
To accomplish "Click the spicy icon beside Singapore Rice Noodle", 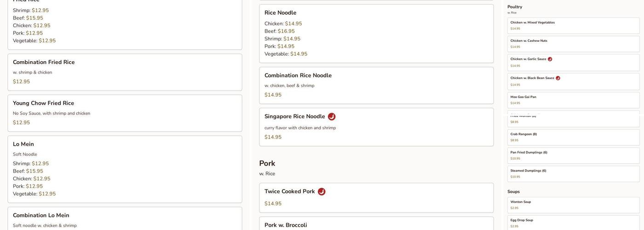I will tap(332, 117).
